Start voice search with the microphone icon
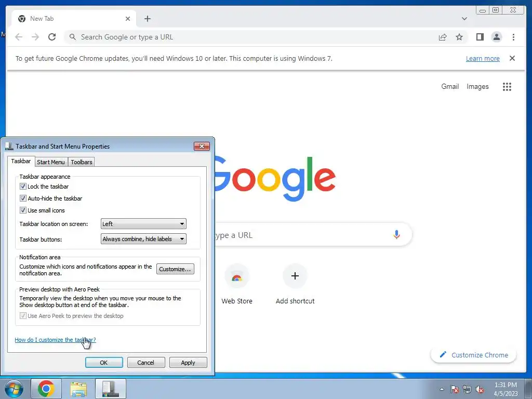 coord(396,234)
